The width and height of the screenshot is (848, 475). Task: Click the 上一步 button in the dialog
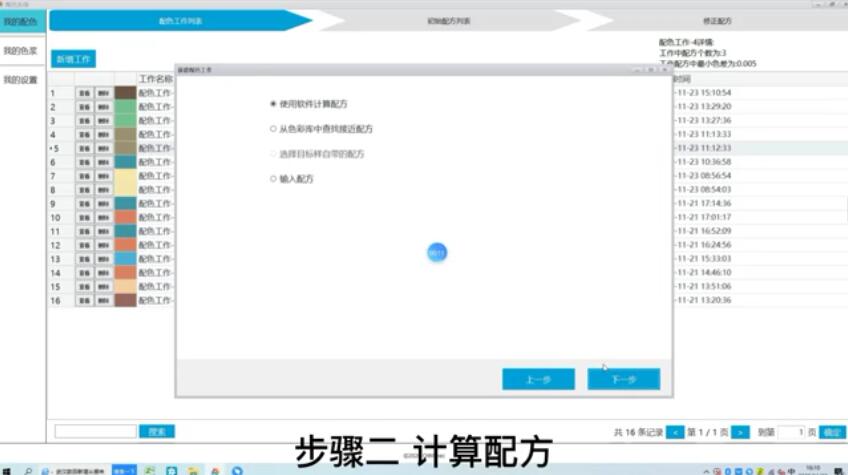point(538,379)
